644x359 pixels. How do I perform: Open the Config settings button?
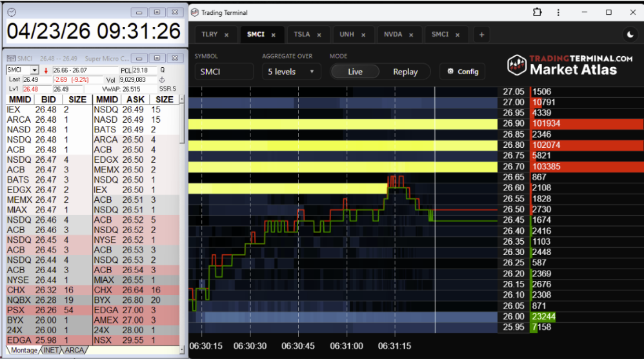[x=463, y=72]
